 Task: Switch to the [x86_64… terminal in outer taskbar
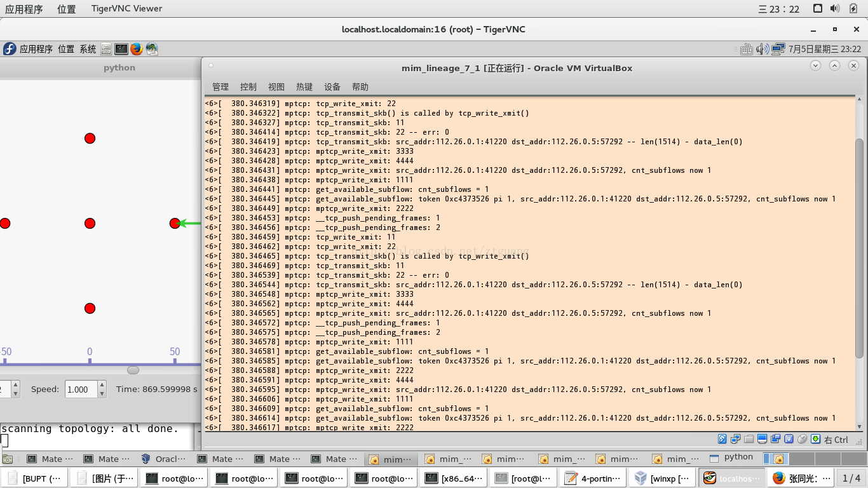[454, 478]
